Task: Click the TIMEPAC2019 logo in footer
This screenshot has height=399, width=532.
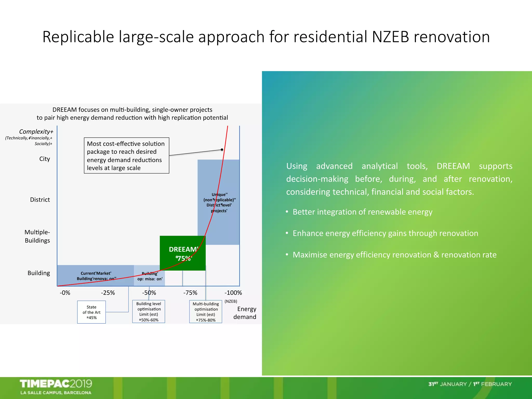Action: tap(56, 384)
